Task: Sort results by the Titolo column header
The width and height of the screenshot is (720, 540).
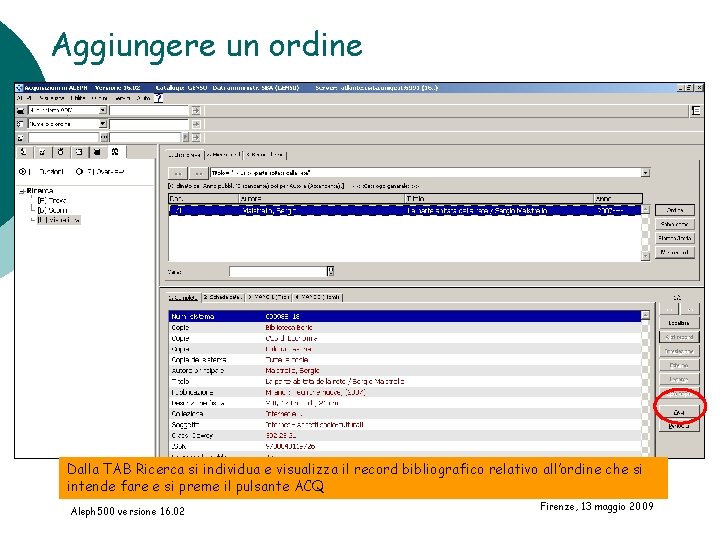Action: coord(499,198)
